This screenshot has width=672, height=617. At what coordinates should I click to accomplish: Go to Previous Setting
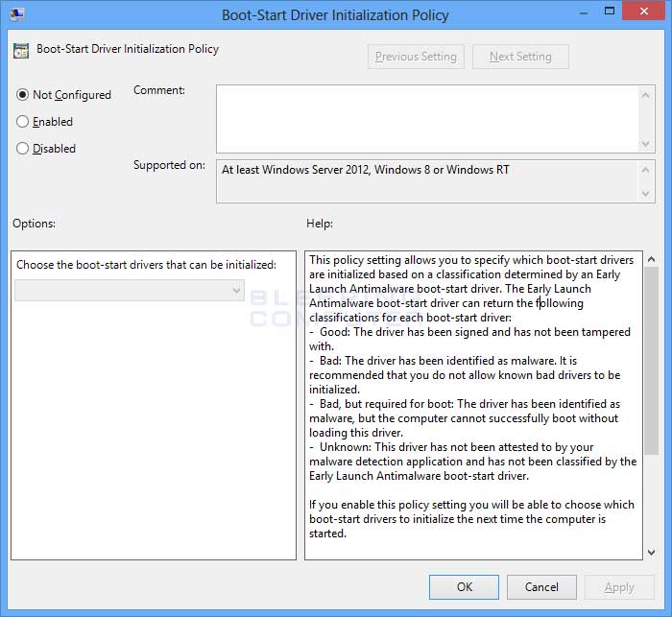416,57
